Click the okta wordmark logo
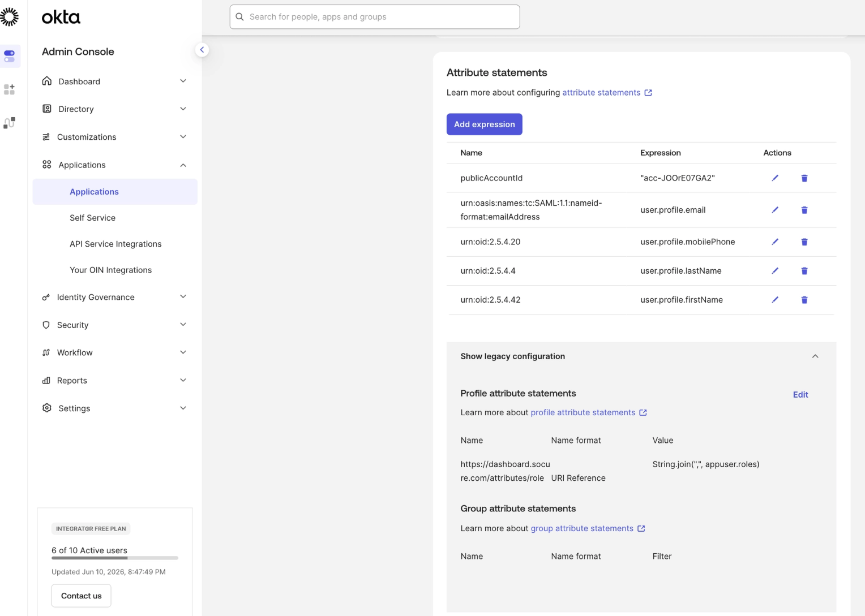865x616 pixels. click(61, 18)
